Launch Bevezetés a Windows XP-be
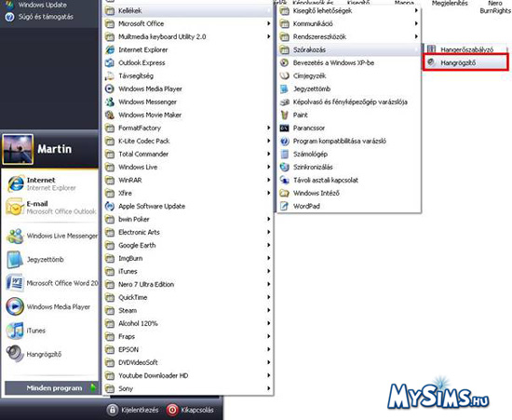This screenshot has height=420, width=512. click(349, 62)
